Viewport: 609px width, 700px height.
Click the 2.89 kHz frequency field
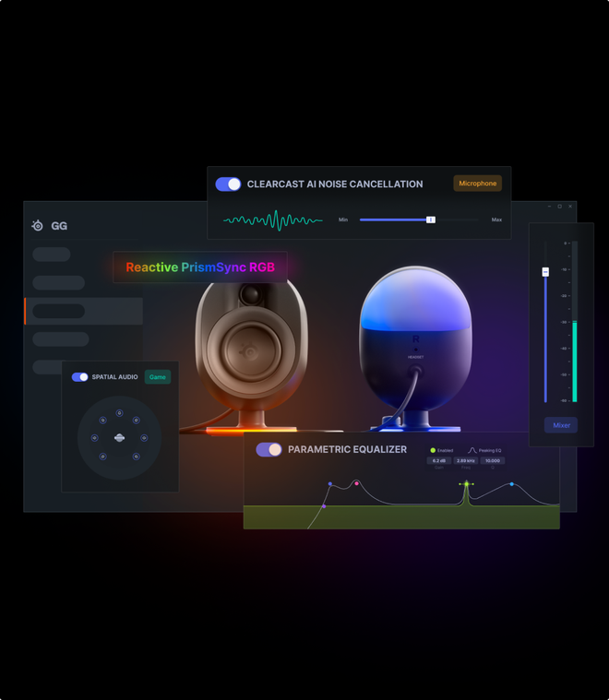pyautogui.click(x=466, y=461)
